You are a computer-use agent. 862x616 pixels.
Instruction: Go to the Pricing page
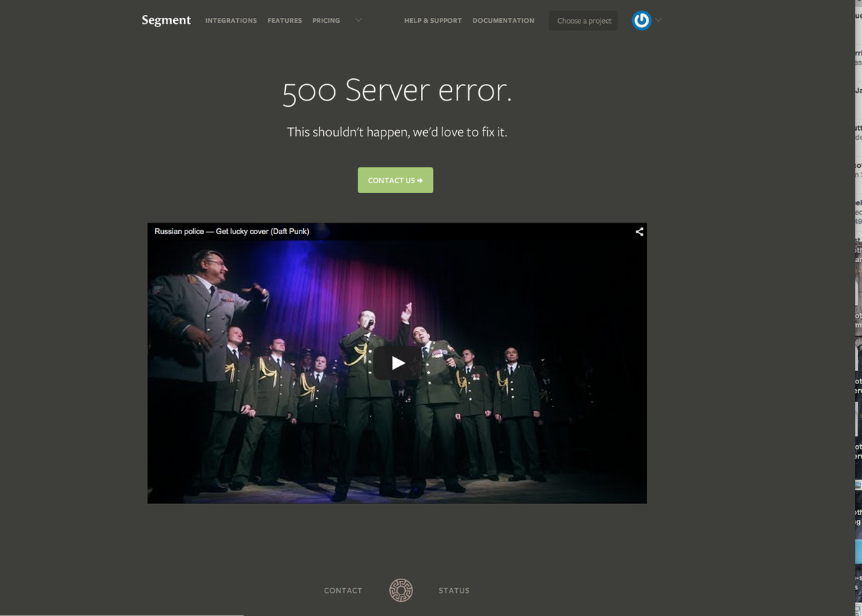[326, 21]
